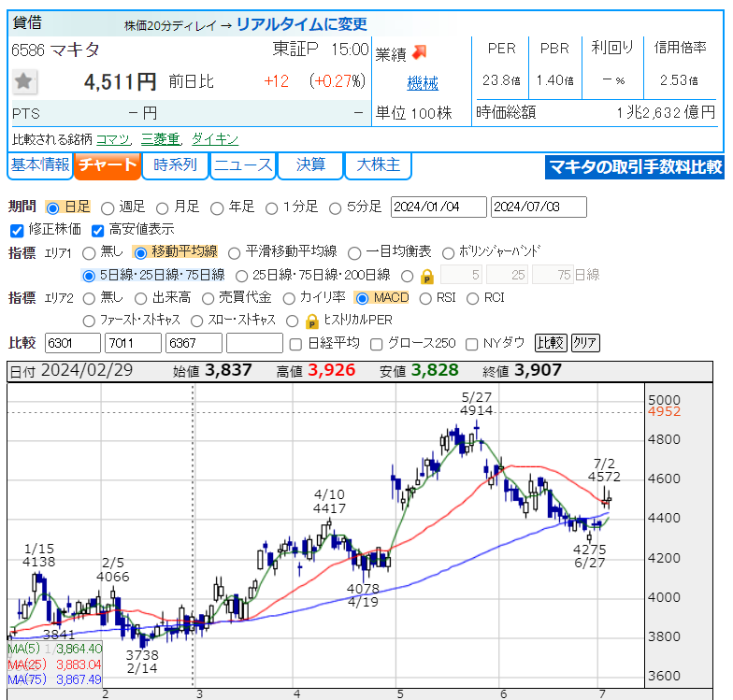Open the ニュース tab
The height and width of the screenshot is (700, 733).
click(243, 165)
